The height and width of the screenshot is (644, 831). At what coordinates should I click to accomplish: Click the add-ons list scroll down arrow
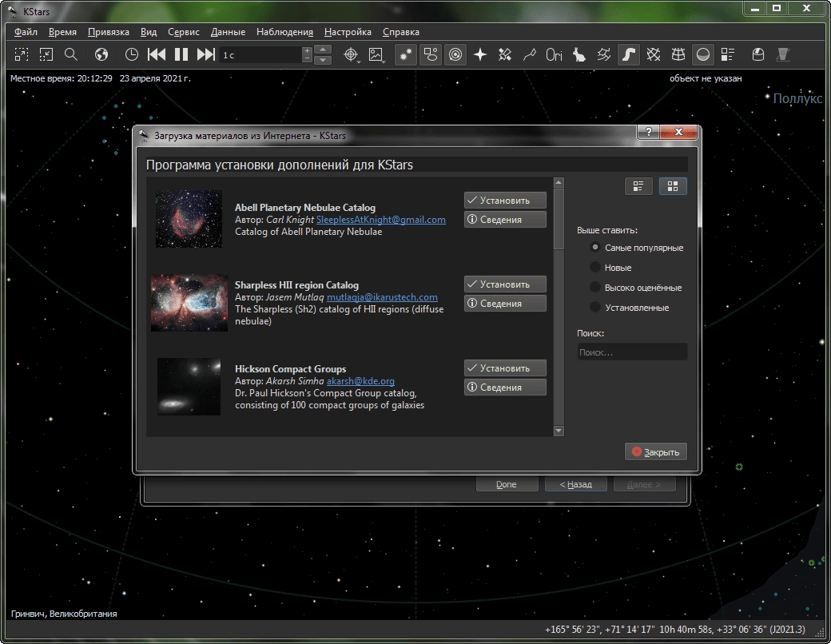pos(559,431)
